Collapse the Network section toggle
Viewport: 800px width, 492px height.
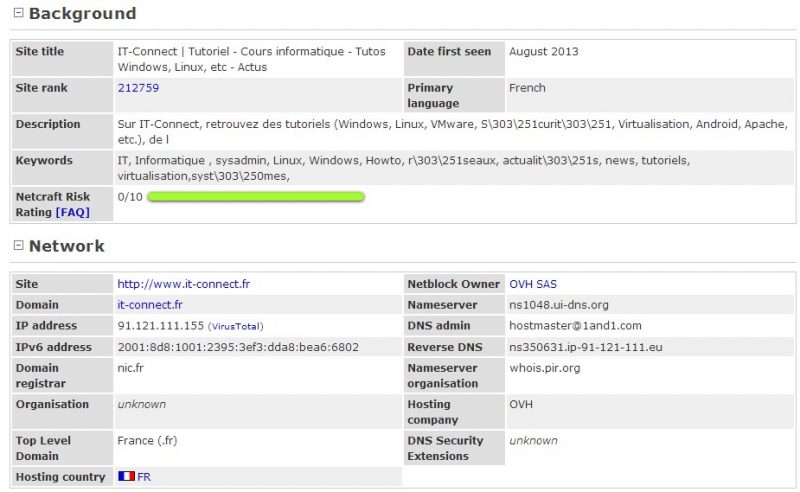click(18, 246)
